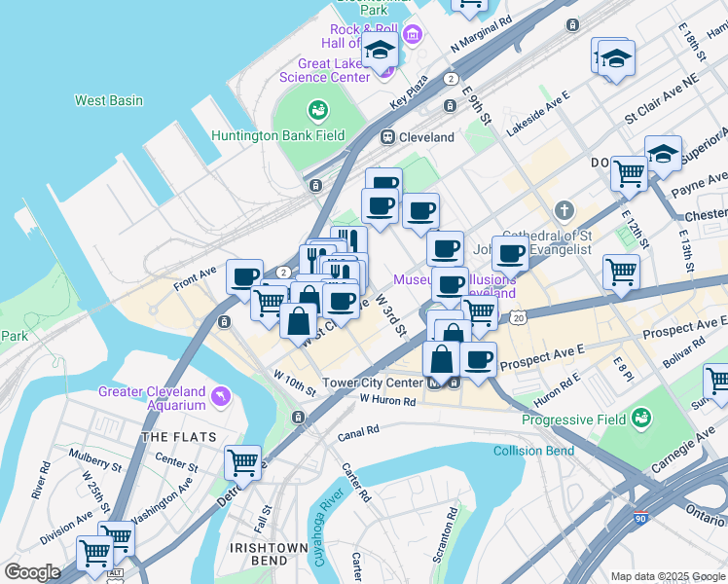Screen dimensions: 728x584
Task: Click the graduation cap marker near Superior Ave
Action: (663, 154)
